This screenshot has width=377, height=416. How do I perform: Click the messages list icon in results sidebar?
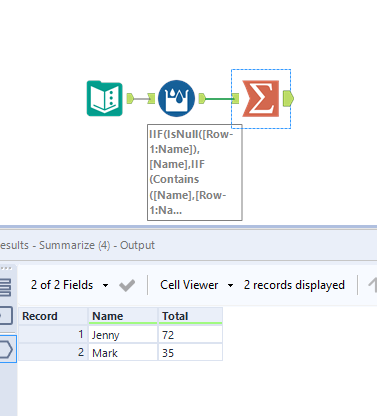tap(6, 287)
